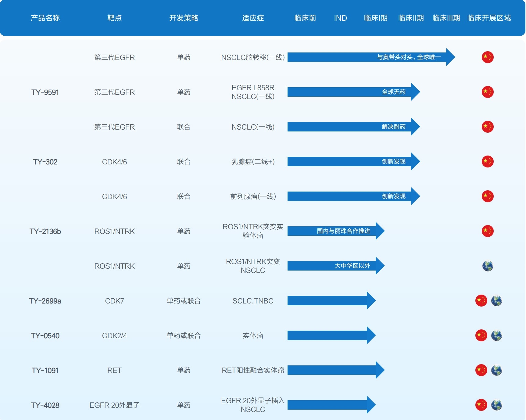Select product name TY-4028

click(45, 405)
